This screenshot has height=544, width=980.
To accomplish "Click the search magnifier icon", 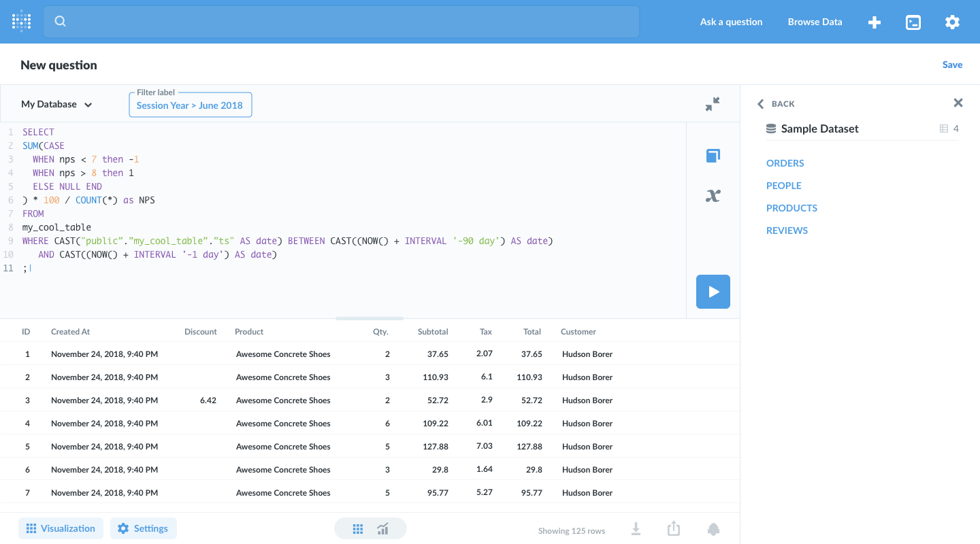I will [61, 21].
